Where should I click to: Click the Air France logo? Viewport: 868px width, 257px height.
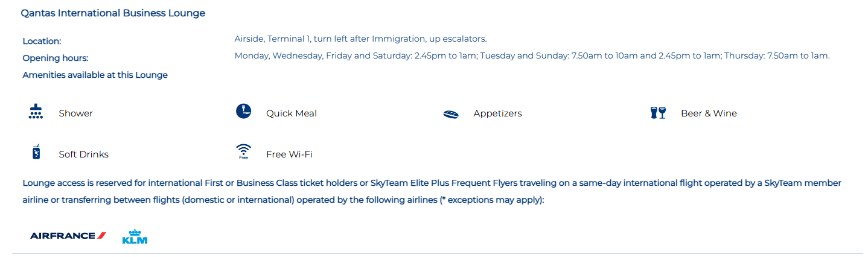click(x=68, y=236)
